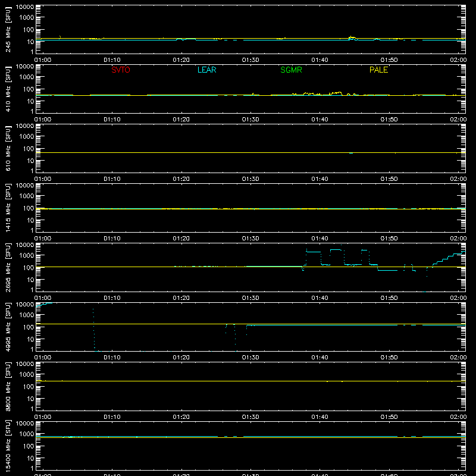Select the 4995 MHz [SFU] axis title
Viewport: 476px width, 476px height.
tap(8, 327)
